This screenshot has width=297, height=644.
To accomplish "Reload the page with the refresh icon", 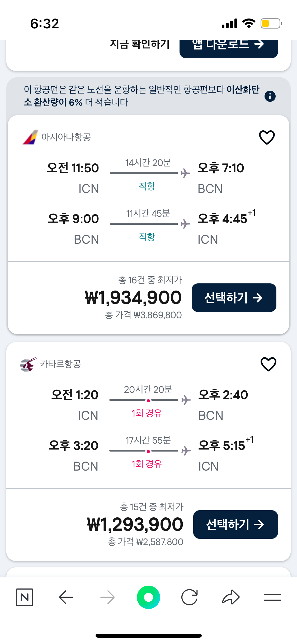I will [x=190, y=597].
